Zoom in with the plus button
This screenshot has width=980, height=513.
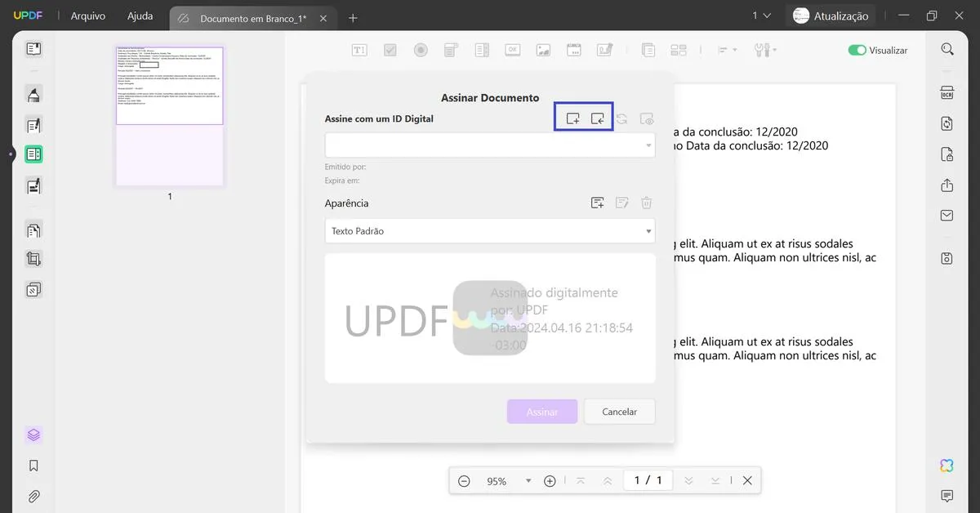(550, 481)
